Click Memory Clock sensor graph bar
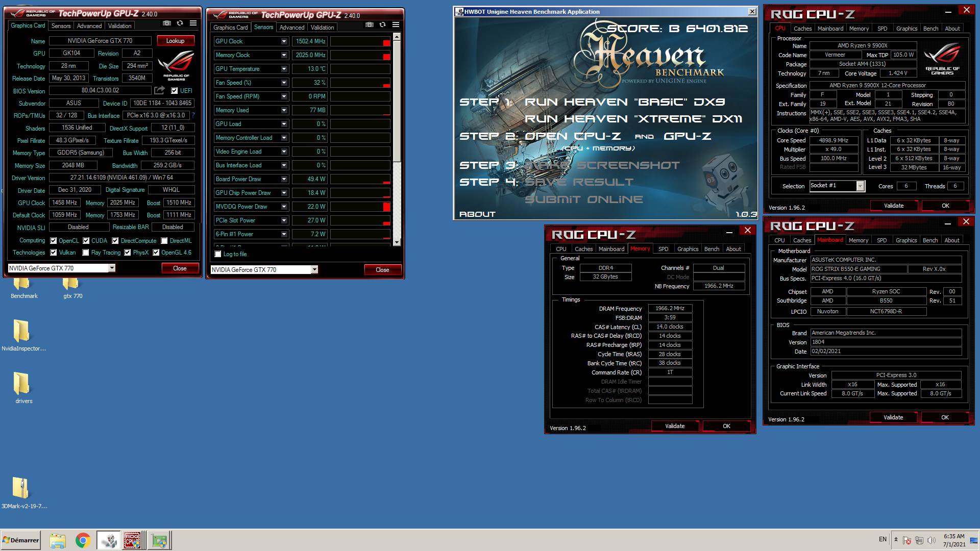 [x=360, y=55]
